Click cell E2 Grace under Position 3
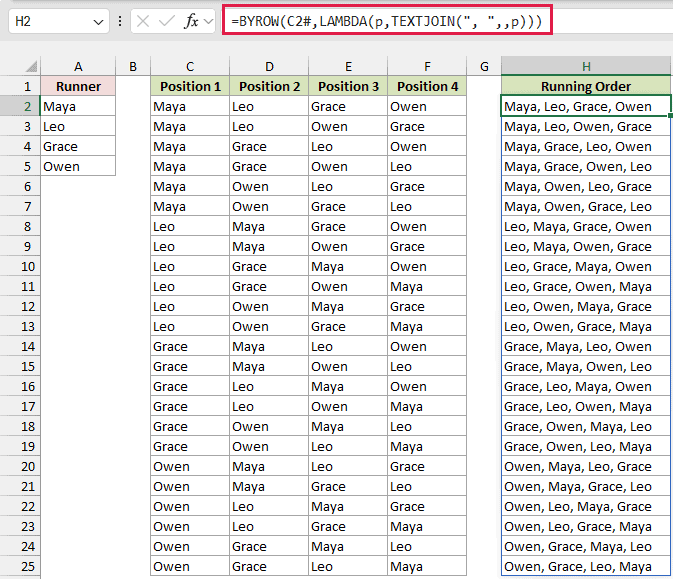This screenshot has height=579, width=673. pyautogui.click(x=348, y=106)
